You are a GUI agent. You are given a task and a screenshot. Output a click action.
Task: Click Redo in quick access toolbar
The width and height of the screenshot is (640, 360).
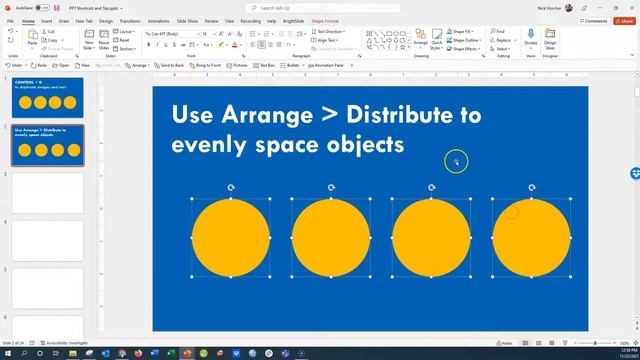(x=39, y=65)
